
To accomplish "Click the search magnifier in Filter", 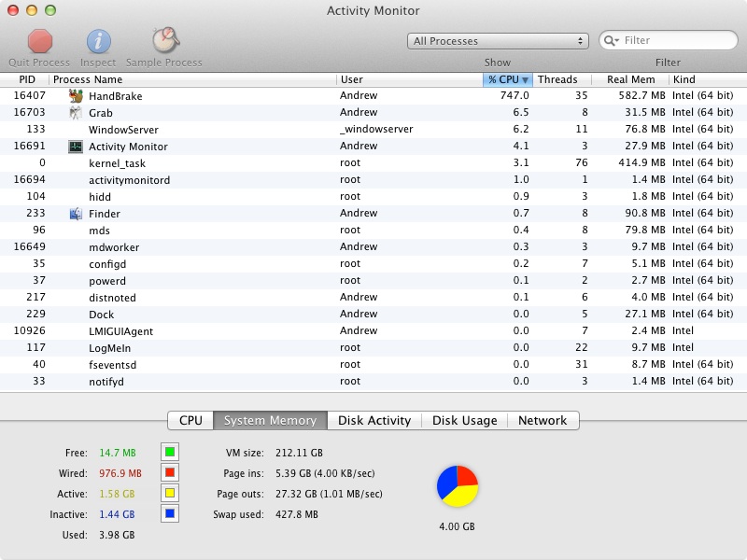I will point(611,40).
